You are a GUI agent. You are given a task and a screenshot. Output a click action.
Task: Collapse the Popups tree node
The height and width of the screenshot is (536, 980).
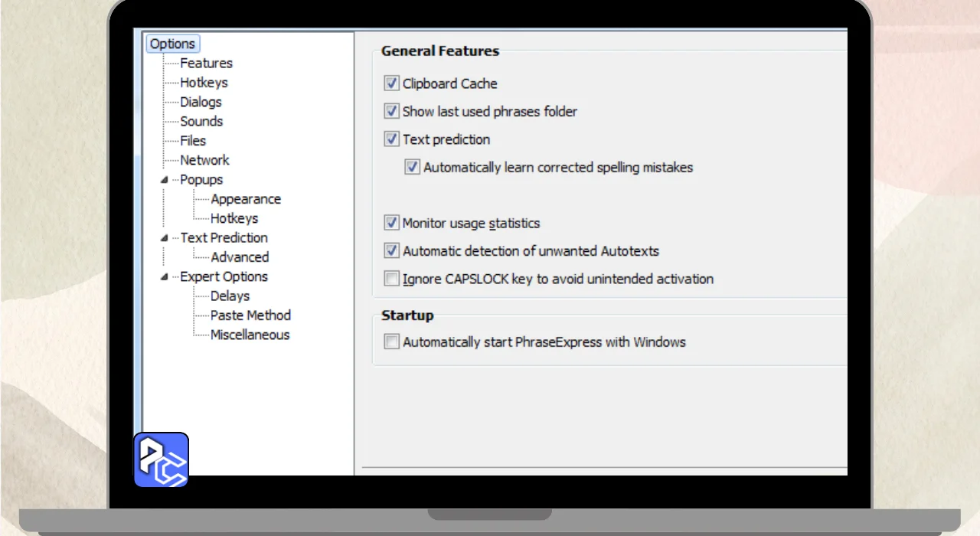click(x=164, y=180)
